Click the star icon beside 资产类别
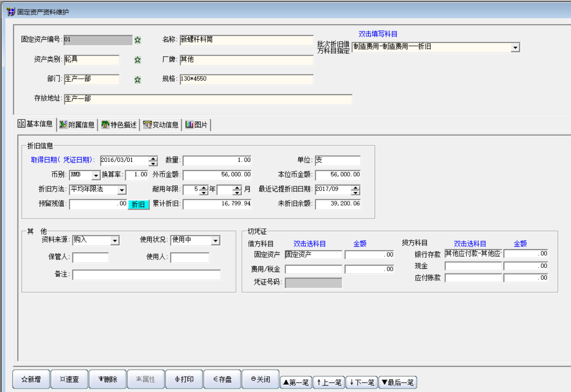This screenshot has height=392, width=571. click(x=137, y=60)
